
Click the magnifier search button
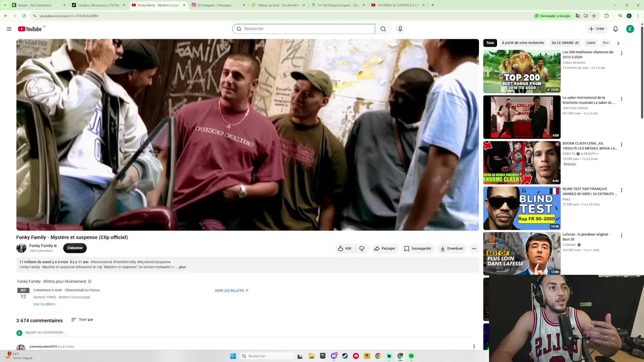pyautogui.click(x=383, y=29)
